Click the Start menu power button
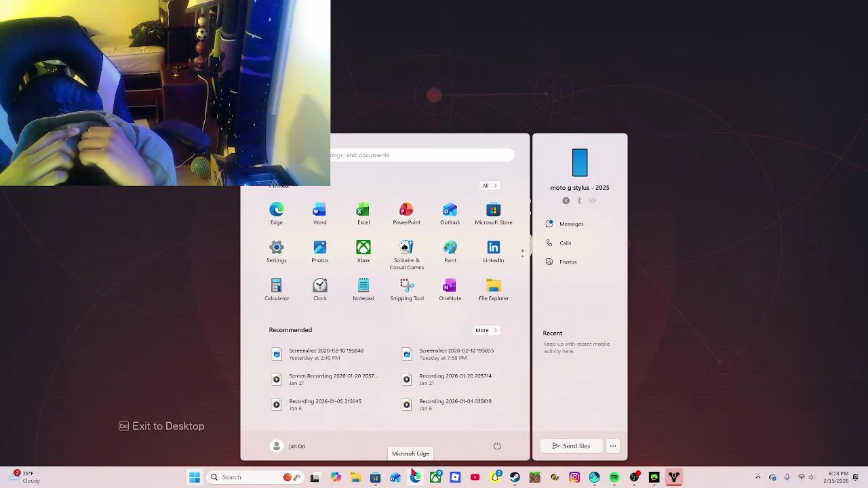 pyautogui.click(x=497, y=446)
